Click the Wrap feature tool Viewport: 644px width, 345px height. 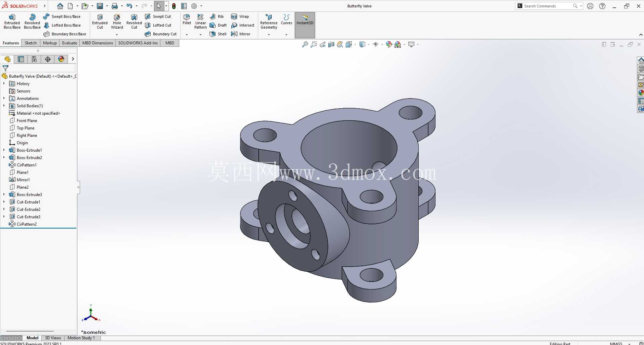[x=240, y=16]
